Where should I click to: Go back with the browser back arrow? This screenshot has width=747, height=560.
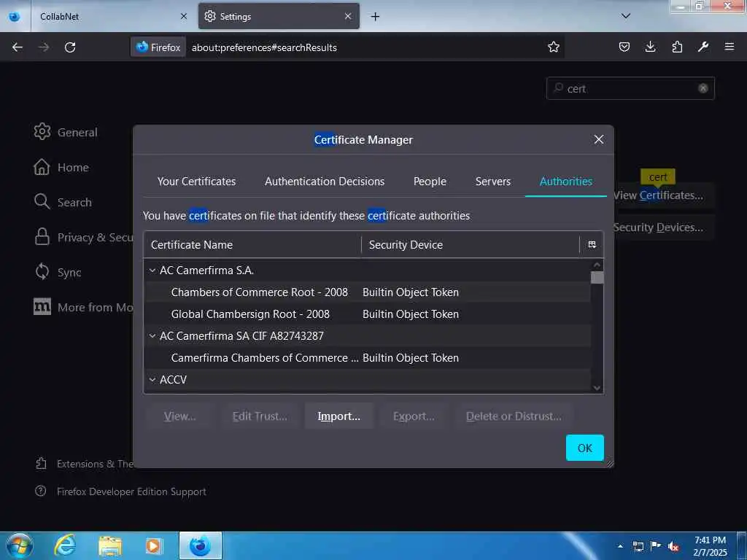(18, 47)
